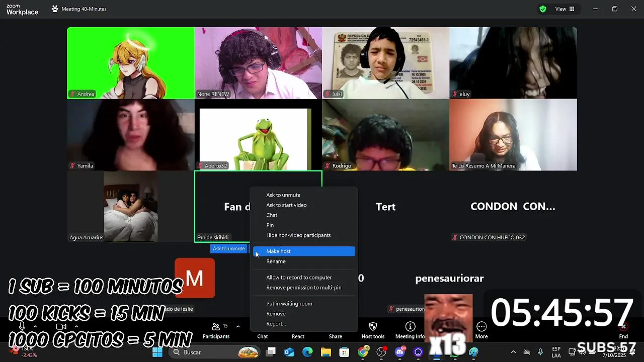Viewport: 644px width, 362px height.
Task: Click the TSLA stock widget in taskbar
Action: pyautogui.click(x=23, y=352)
